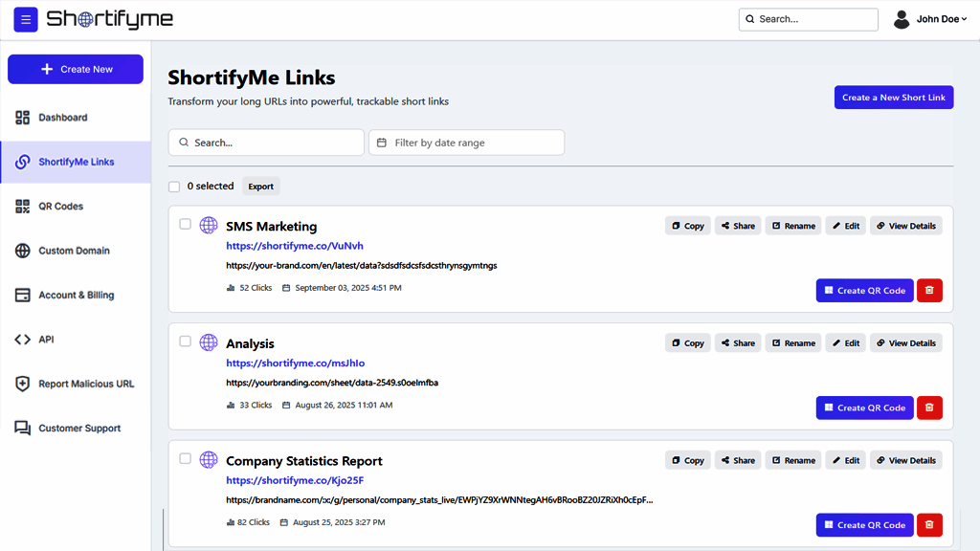Click the links search field
Image resolution: width=980 pixels, height=551 pixels.
click(x=266, y=143)
